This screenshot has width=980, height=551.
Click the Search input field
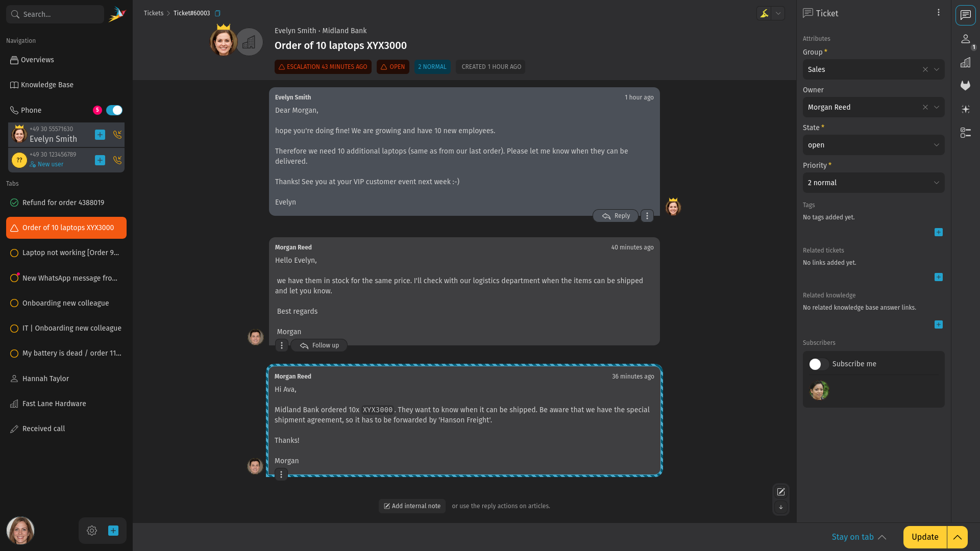(55, 14)
